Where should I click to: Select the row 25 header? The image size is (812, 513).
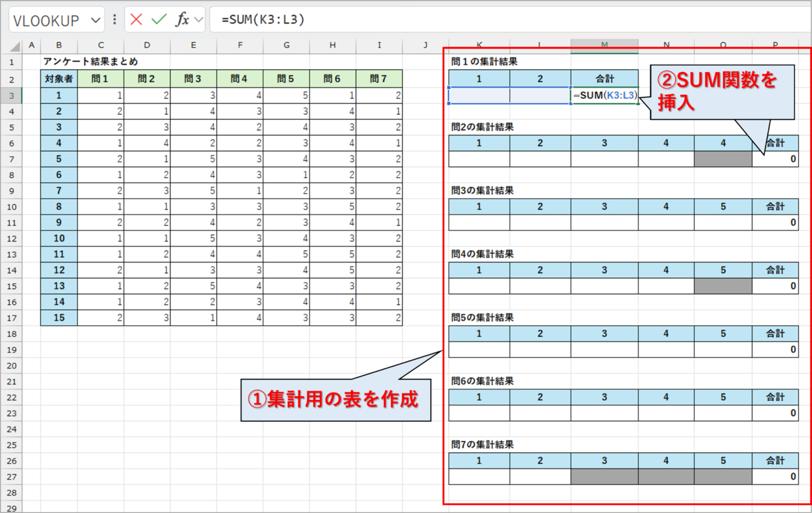tap(11, 444)
